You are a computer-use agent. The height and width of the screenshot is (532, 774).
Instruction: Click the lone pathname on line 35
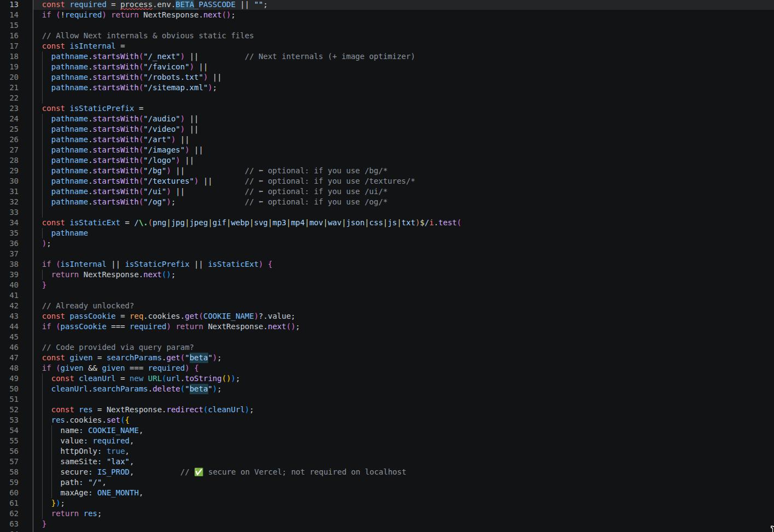(x=69, y=233)
